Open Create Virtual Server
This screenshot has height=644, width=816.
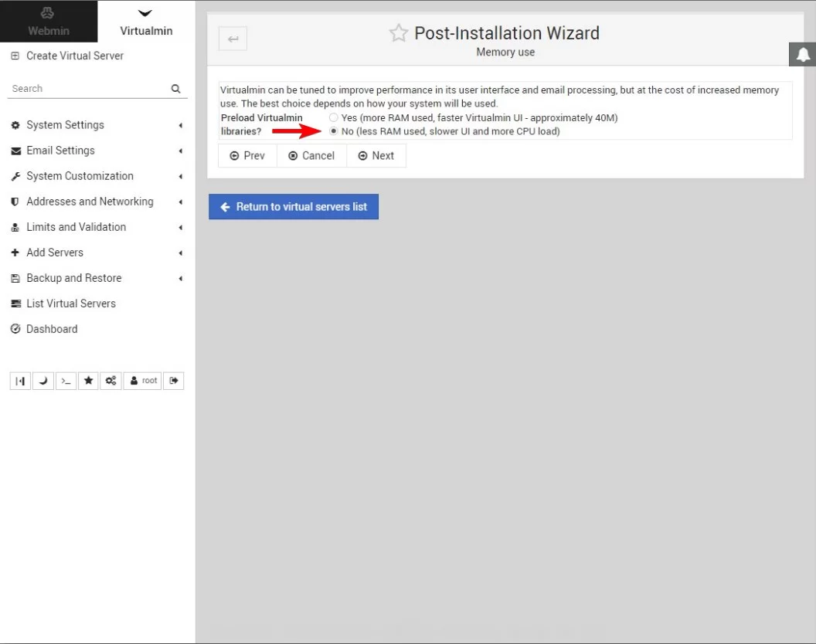(75, 56)
